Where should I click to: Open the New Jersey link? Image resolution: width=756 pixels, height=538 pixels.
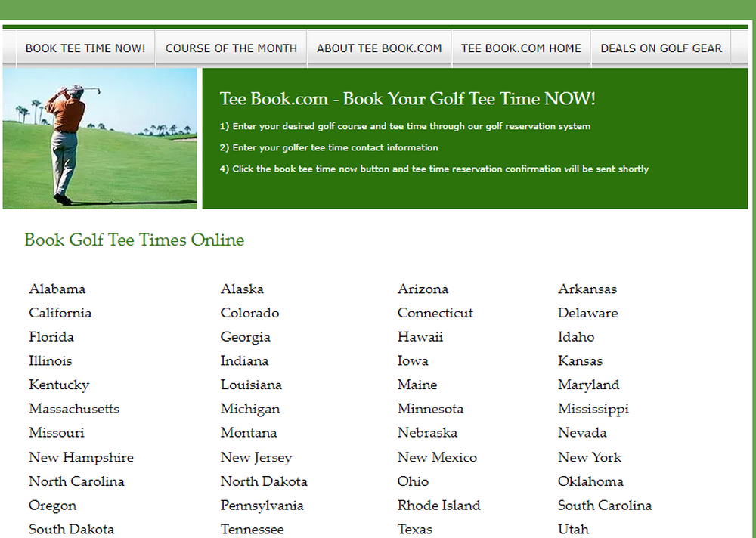256,458
